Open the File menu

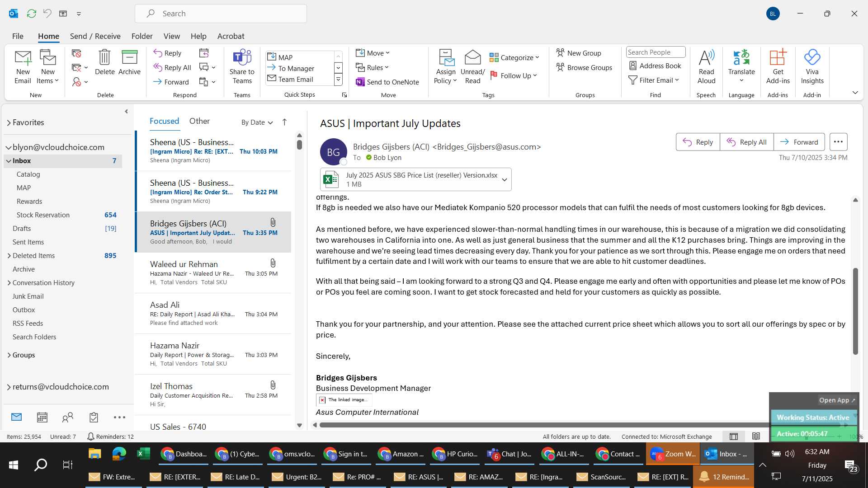point(18,36)
